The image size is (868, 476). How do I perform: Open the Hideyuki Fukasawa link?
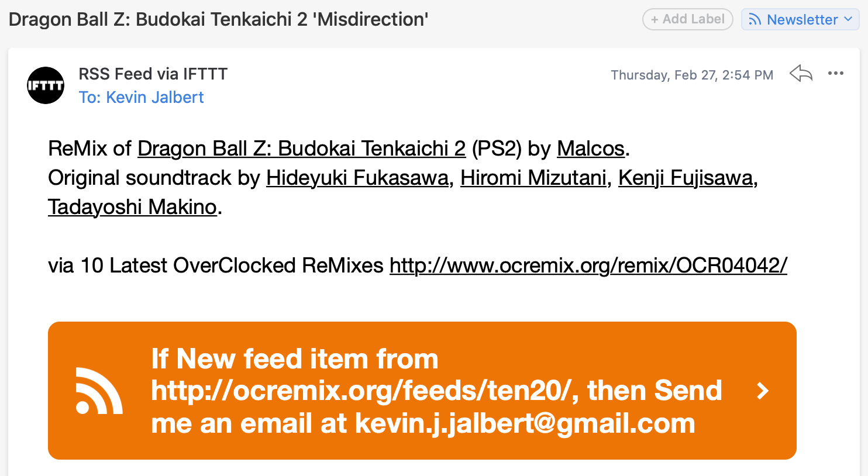357,178
